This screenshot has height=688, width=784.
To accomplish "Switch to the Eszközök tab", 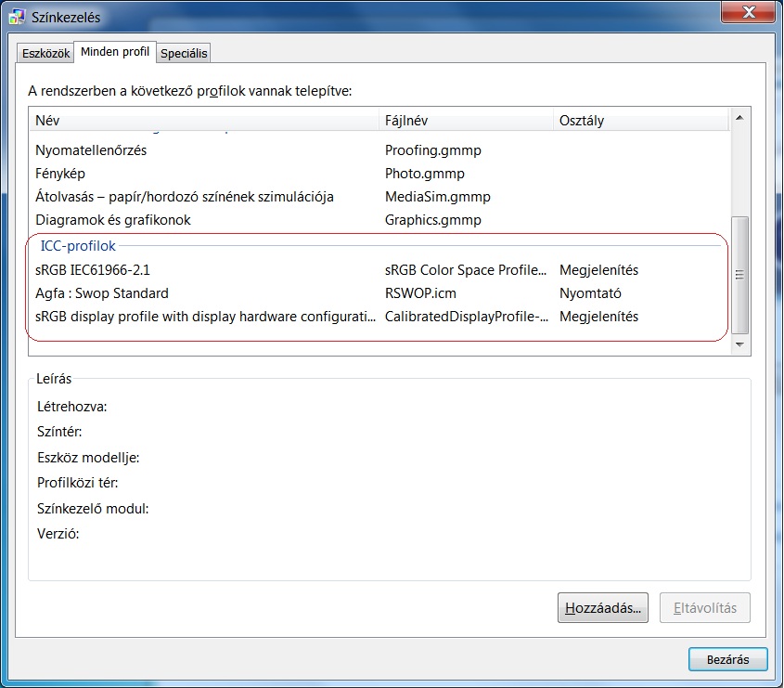I will pyautogui.click(x=45, y=54).
